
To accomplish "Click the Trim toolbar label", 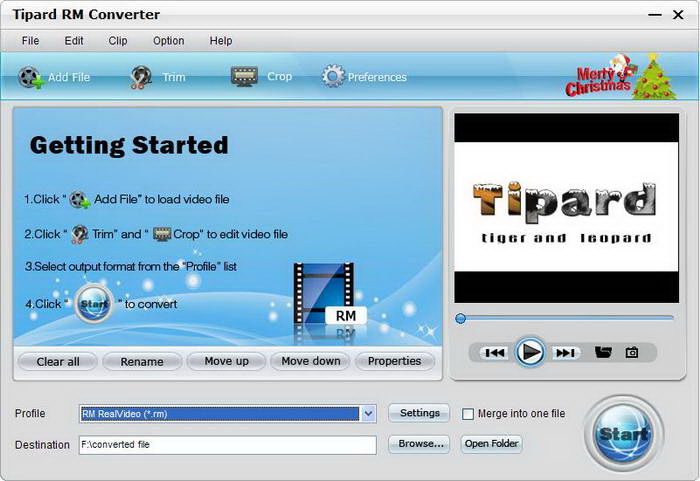I will pos(174,77).
